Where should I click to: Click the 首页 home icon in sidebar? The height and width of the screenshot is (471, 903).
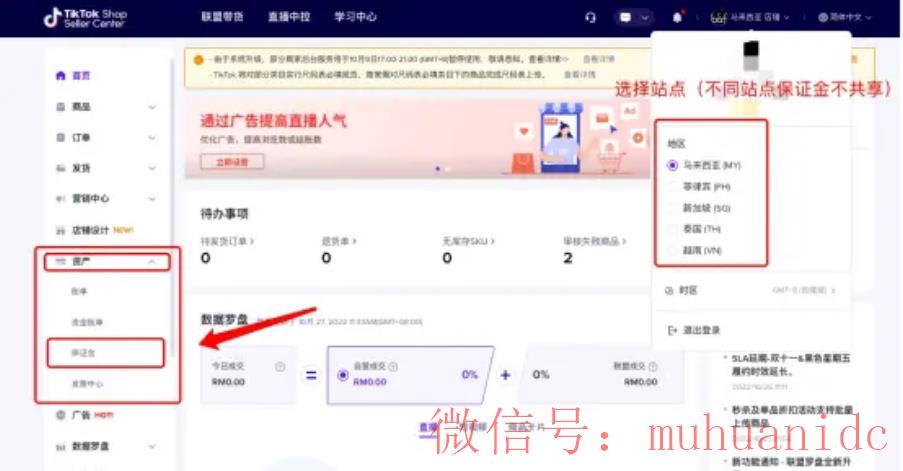pyautogui.click(x=60, y=75)
